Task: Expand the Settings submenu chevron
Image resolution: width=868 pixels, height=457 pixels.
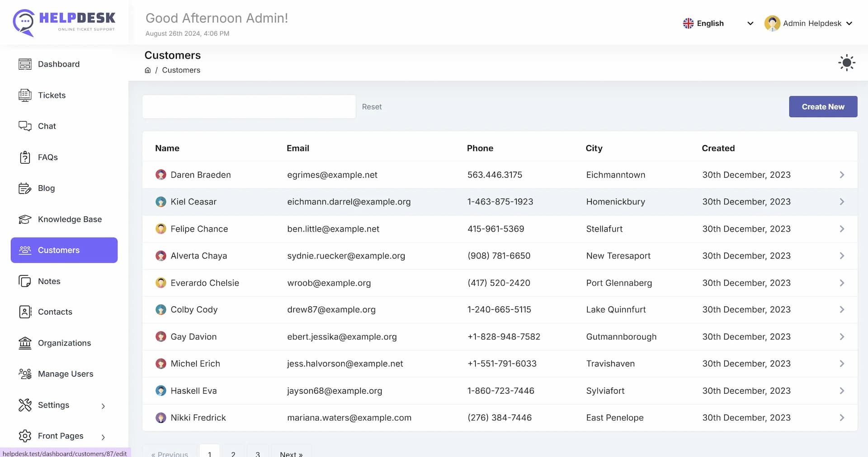Action: click(103, 406)
